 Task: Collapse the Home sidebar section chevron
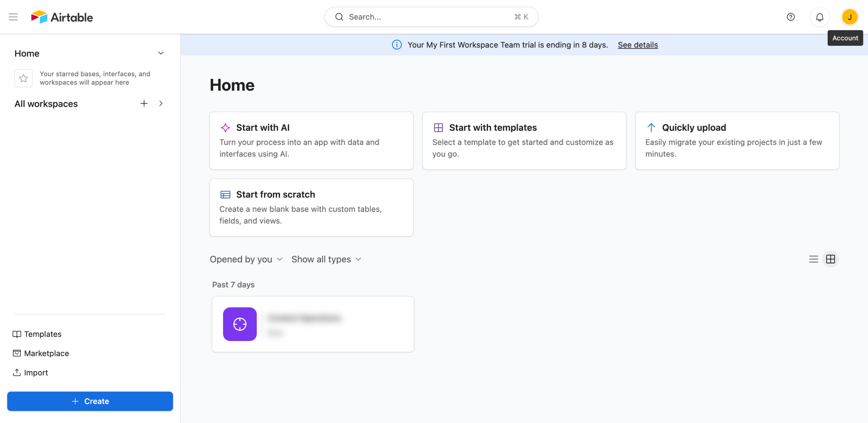click(x=161, y=53)
